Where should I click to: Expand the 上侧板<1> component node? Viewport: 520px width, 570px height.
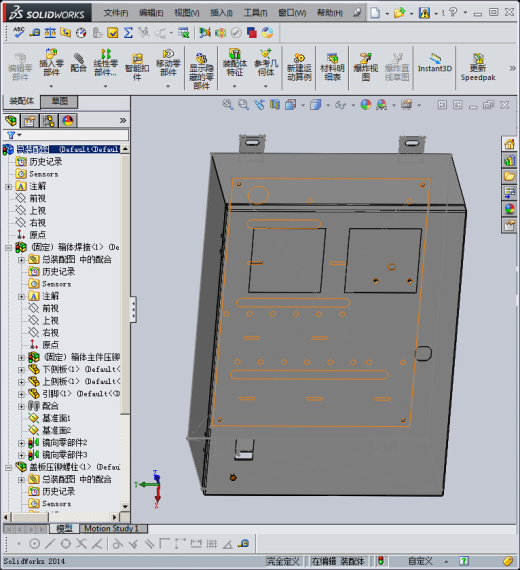21,382
